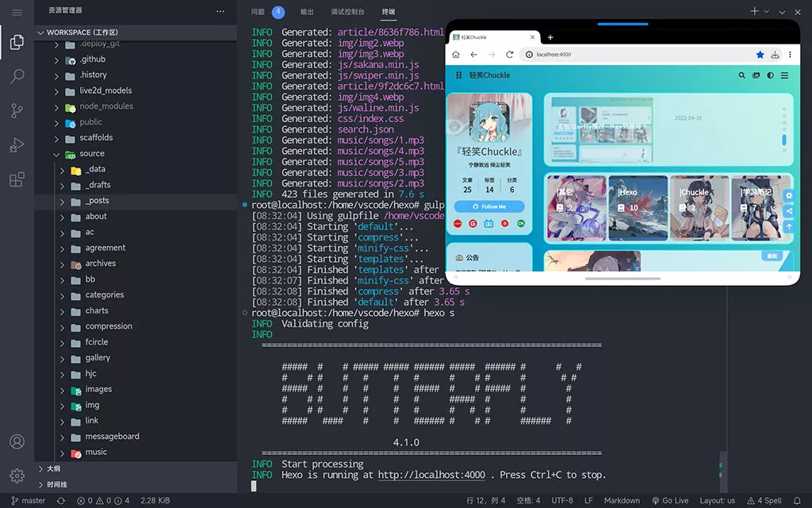812x508 pixels.
Task: Click the blue bookmark star in address bar
Action: [760, 55]
